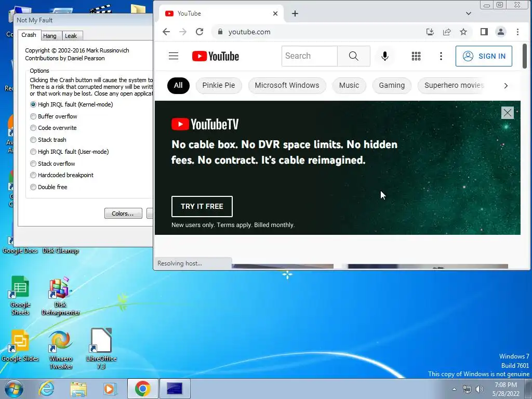The image size is (532, 399).
Task: Switch to Crash tab in Not My Fault
Action: 29,35
